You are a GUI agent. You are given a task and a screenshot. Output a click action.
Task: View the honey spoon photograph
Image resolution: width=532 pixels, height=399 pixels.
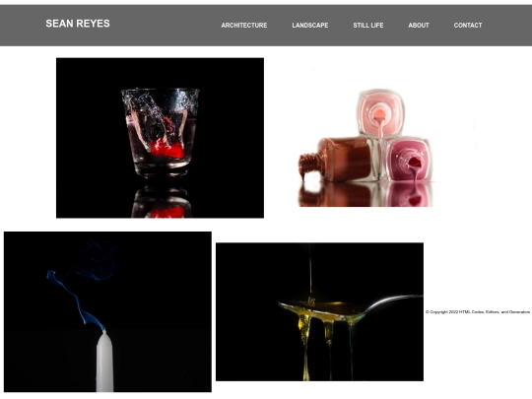tap(319, 311)
